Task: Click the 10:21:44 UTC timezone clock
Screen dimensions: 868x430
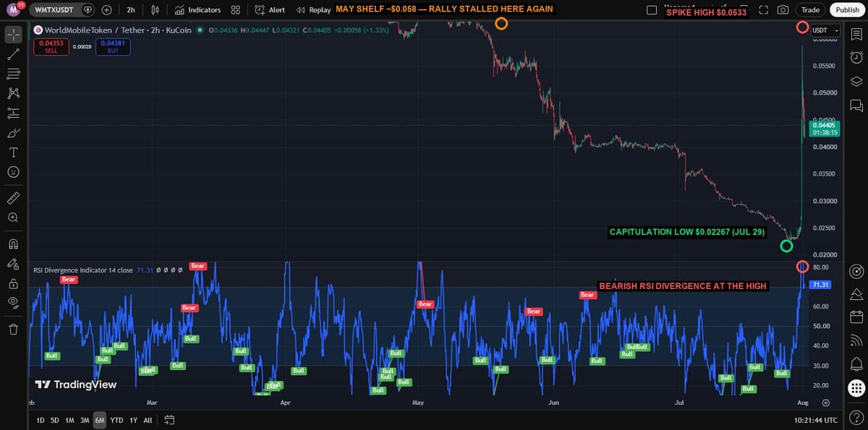Action: click(814, 420)
